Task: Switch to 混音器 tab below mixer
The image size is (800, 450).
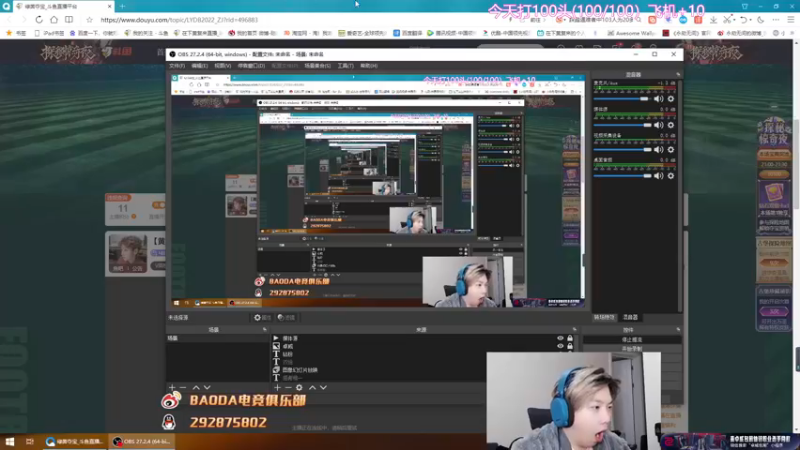Action: coord(631,317)
